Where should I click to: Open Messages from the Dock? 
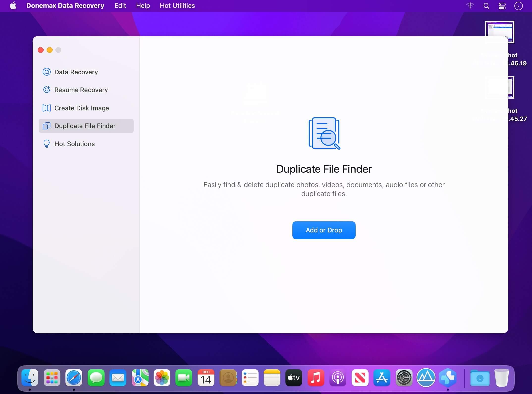pos(96,378)
